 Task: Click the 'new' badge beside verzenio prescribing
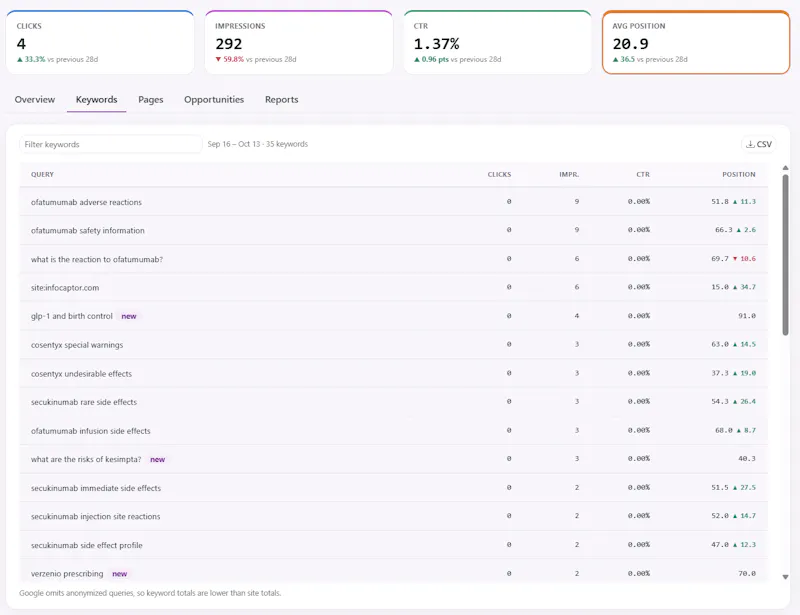(119, 574)
